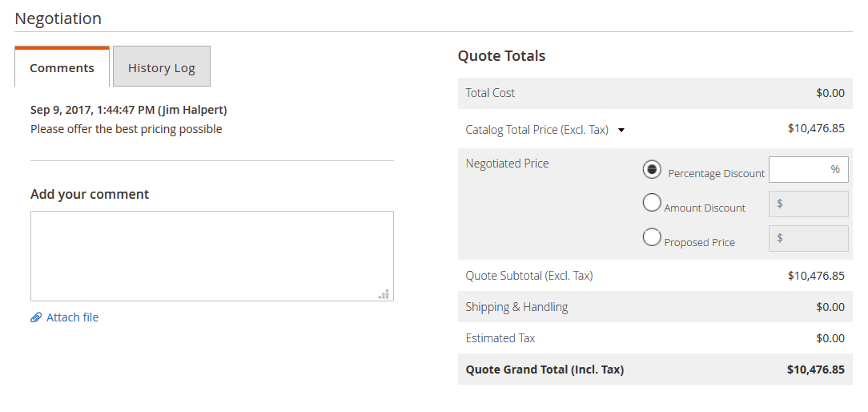Image resolution: width=868 pixels, height=412 pixels.
Task: Click the Total Cost row value
Action: pyautogui.click(x=830, y=93)
